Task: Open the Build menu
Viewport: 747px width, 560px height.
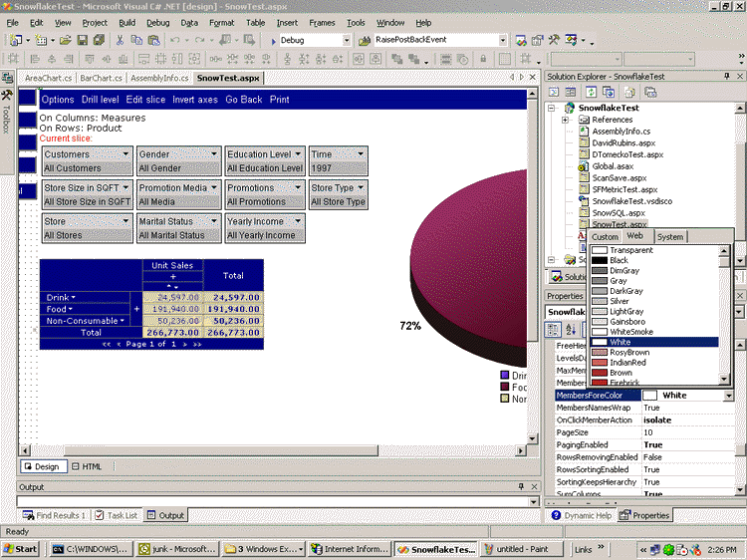Action: tap(126, 22)
